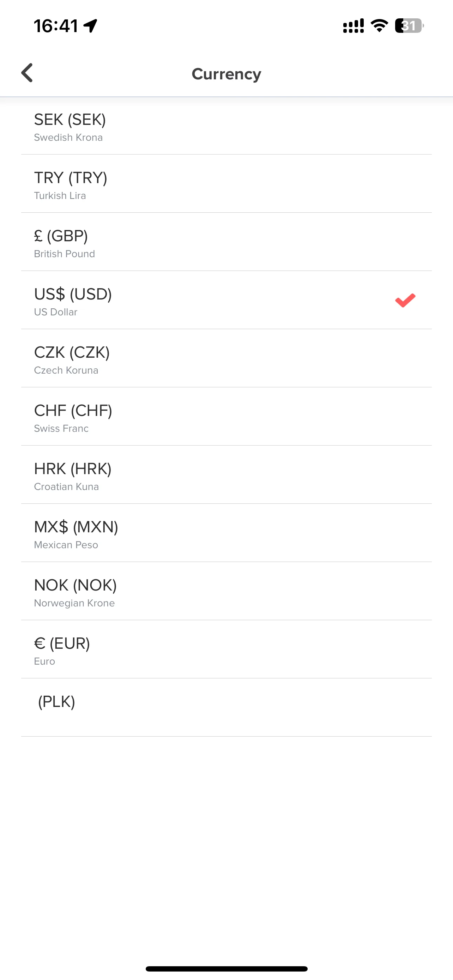Image resolution: width=453 pixels, height=980 pixels.
Task: Tap the Currency page title
Action: tap(226, 74)
